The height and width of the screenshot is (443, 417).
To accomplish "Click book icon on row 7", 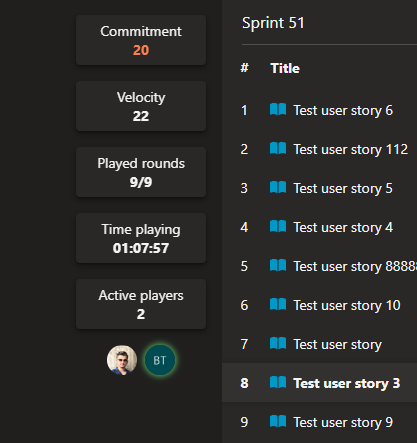I will tap(278, 343).
